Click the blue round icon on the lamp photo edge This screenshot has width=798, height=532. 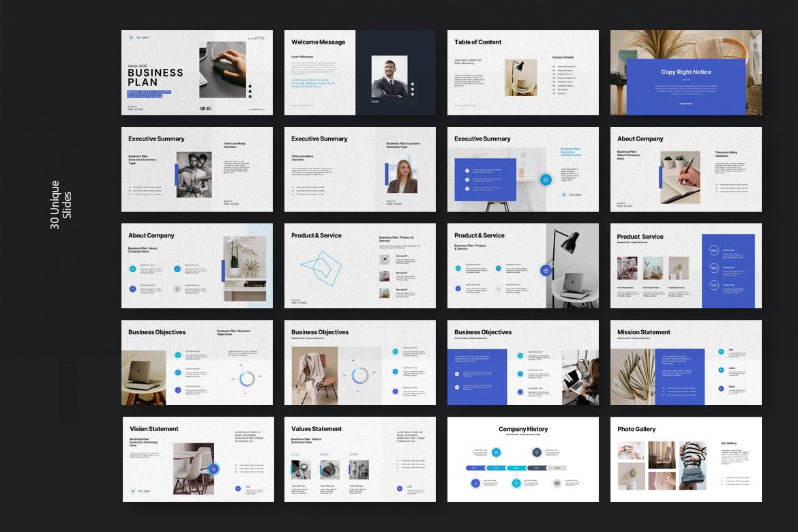(545, 271)
